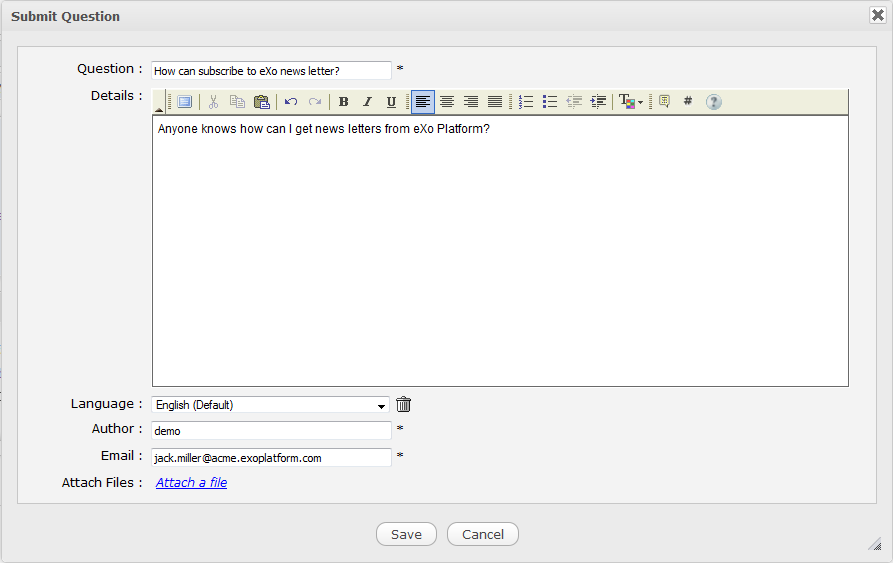893x563 pixels.
Task: Open the Language dropdown showing English (Default)
Action: click(x=271, y=405)
